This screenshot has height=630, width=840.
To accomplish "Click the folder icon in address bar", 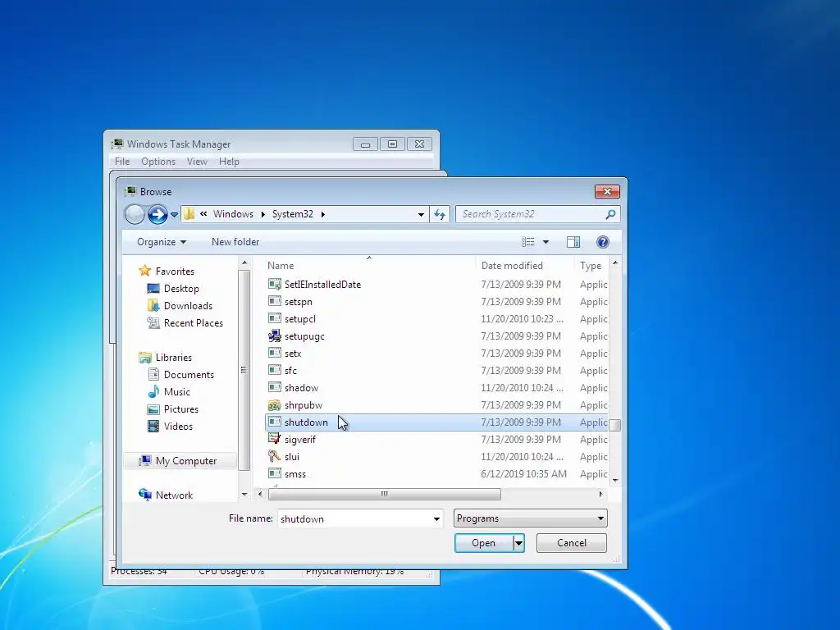I will tap(189, 214).
